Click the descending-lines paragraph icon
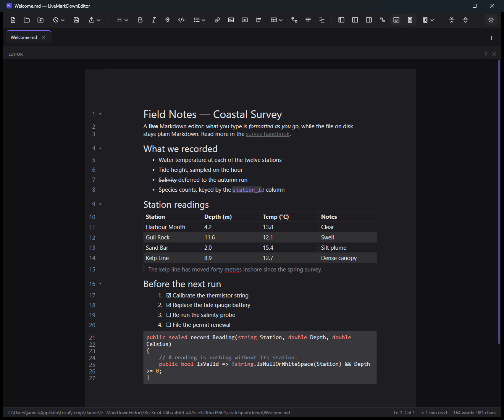The image size is (504, 420). click(x=308, y=20)
